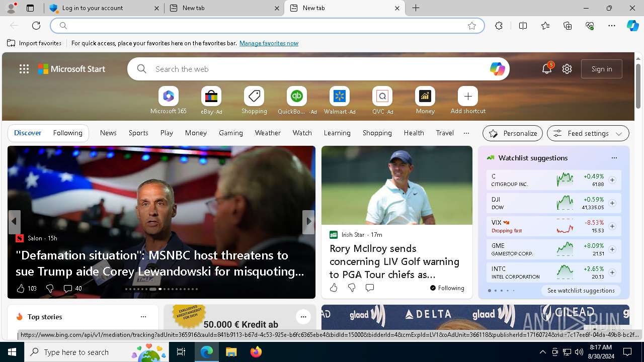
Task: Open the Sports category
Action: click(x=138, y=133)
